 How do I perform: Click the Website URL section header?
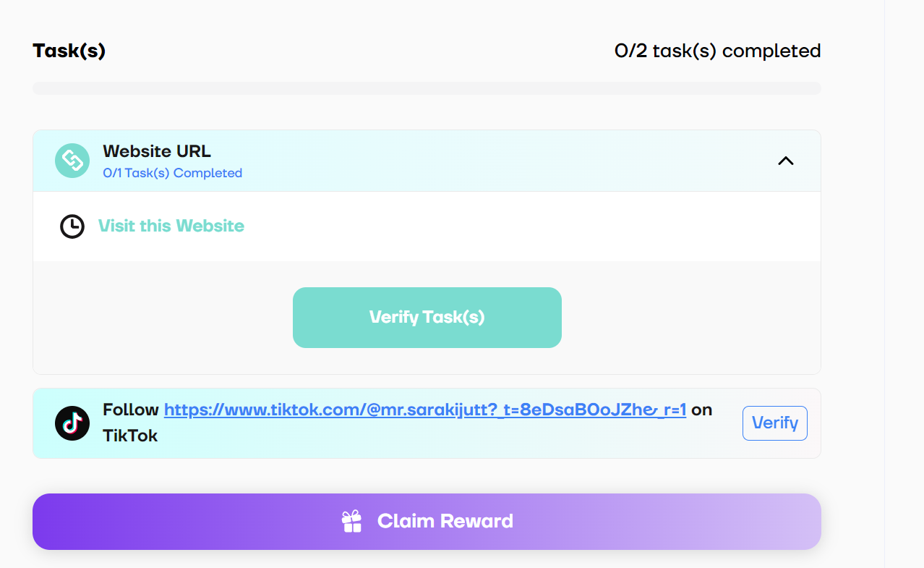coord(427,161)
